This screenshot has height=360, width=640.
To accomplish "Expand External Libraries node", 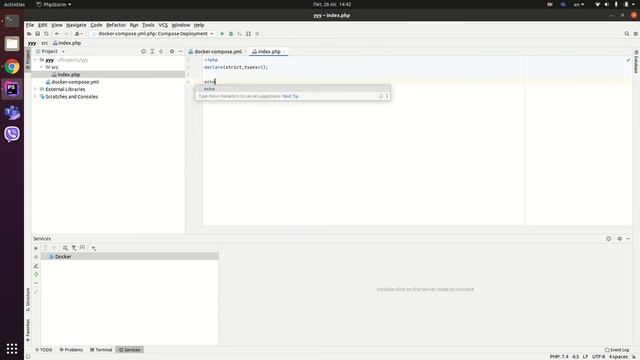I will [36, 89].
